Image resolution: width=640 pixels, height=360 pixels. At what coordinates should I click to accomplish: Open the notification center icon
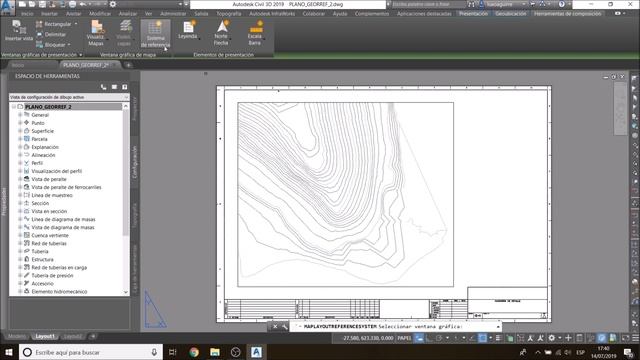629,352
